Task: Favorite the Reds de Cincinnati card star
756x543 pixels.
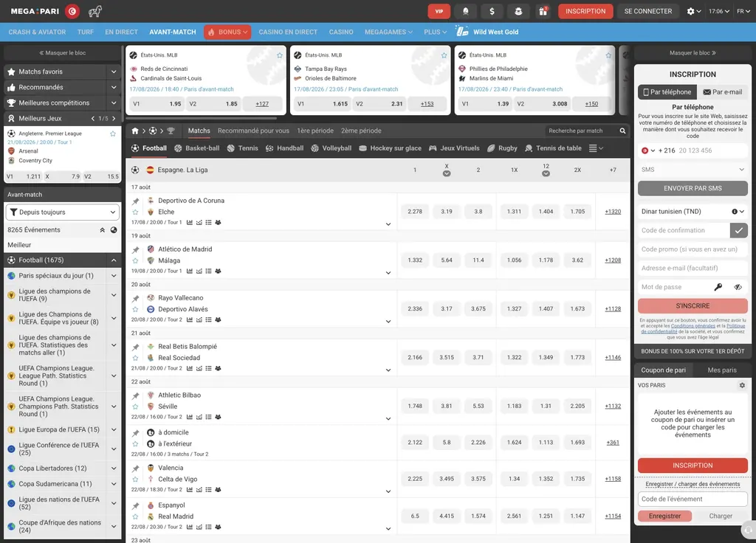Action: click(x=280, y=55)
